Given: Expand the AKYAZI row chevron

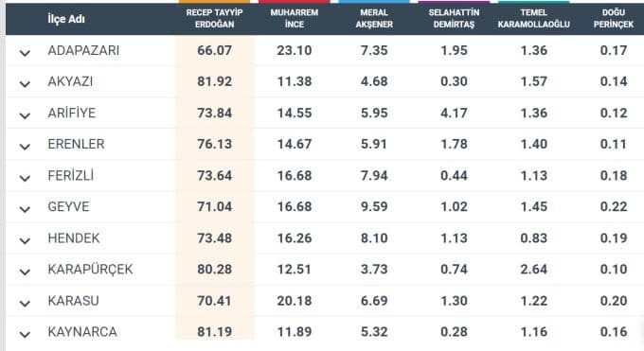Looking at the screenshot, I should click(x=25, y=84).
